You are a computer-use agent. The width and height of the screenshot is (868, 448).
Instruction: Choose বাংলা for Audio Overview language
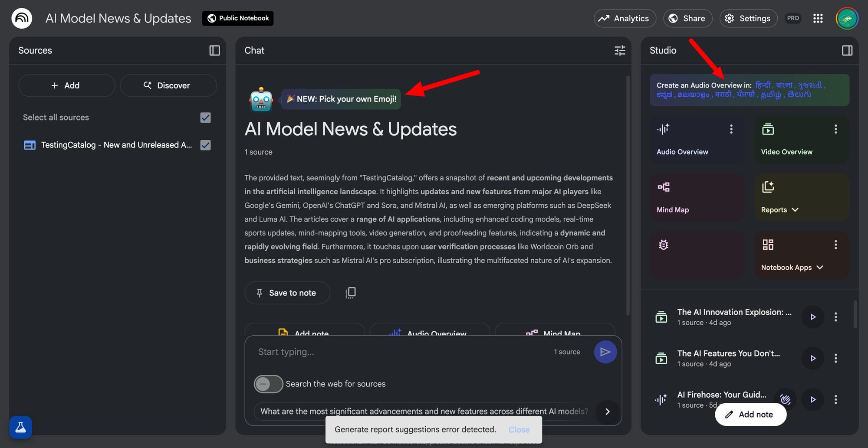coord(784,85)
